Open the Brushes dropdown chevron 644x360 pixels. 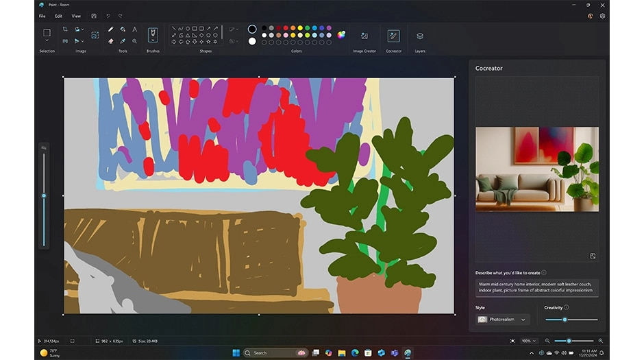click(153, 40)
